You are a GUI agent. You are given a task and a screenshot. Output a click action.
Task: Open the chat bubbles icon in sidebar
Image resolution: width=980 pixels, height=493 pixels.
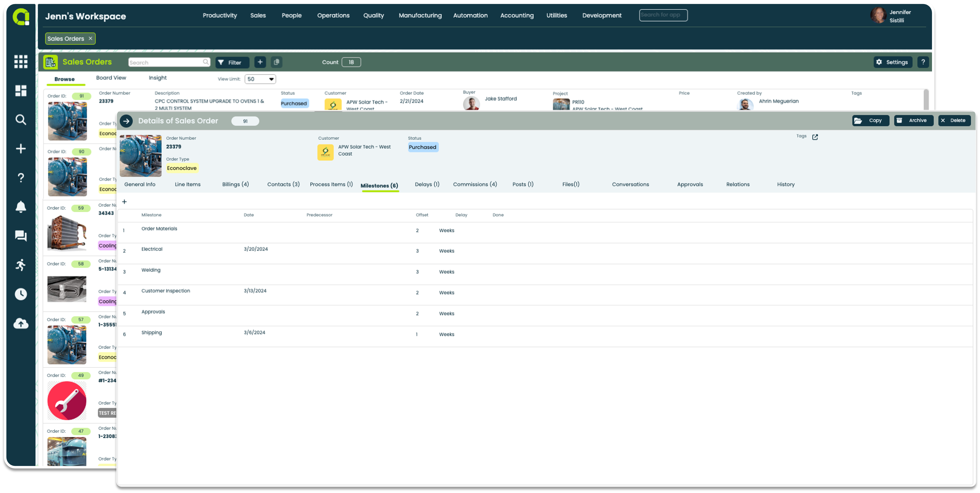click(21, 236)
